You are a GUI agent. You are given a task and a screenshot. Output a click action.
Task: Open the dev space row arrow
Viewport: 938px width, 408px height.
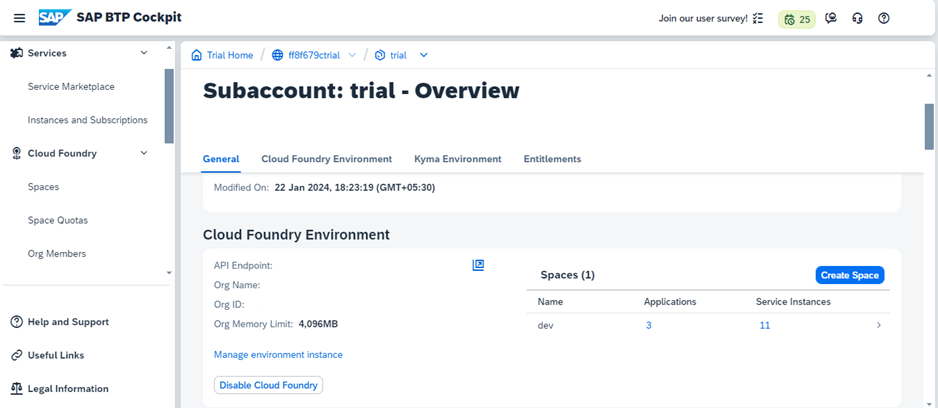[x=879, y=325]
